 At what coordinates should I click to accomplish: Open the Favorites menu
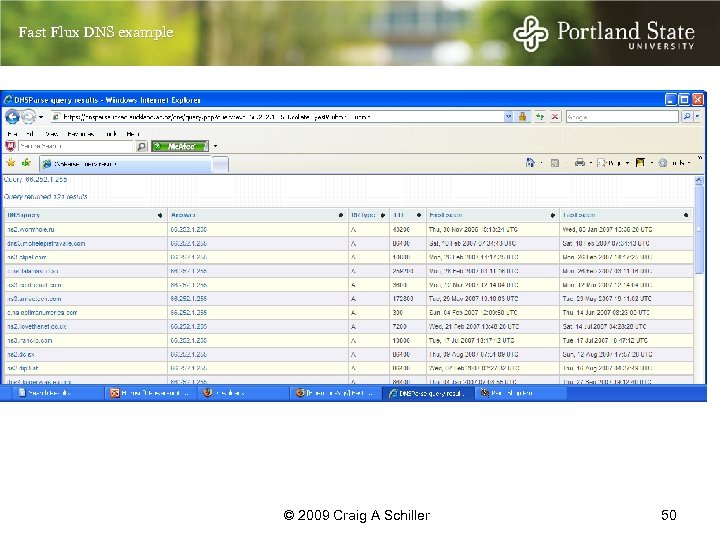[80, 134]
